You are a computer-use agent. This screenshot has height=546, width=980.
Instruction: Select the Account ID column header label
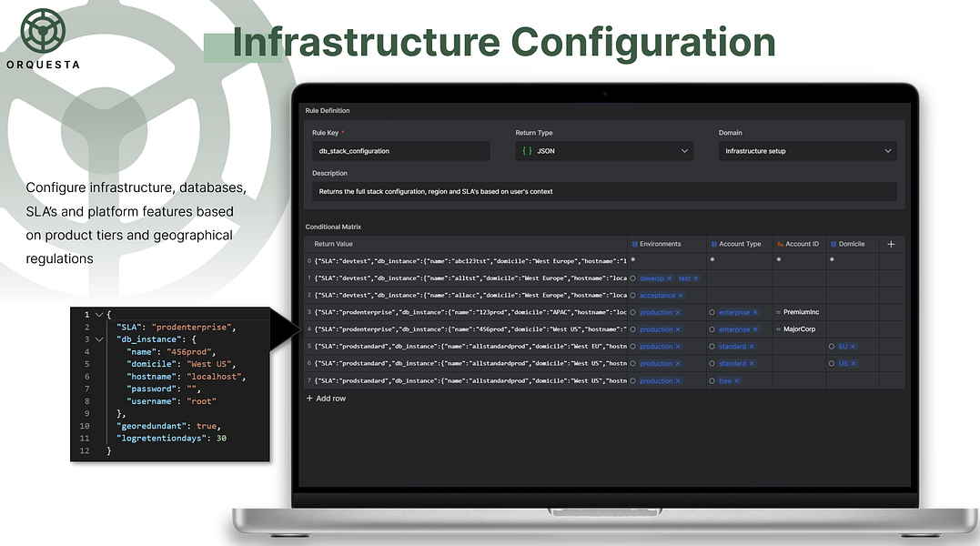802,244
